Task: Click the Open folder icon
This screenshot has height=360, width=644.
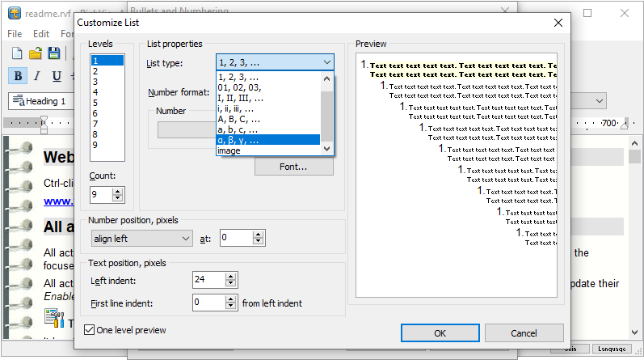Action: pyautogui.click(x=36, y=54)
